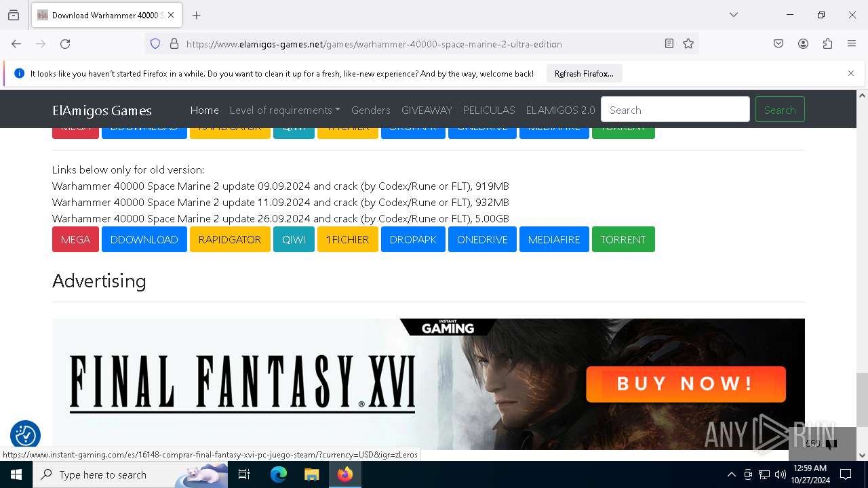Focus the site Search input field
This screenshot has width=868, height=488.
(x=675, y=110)
